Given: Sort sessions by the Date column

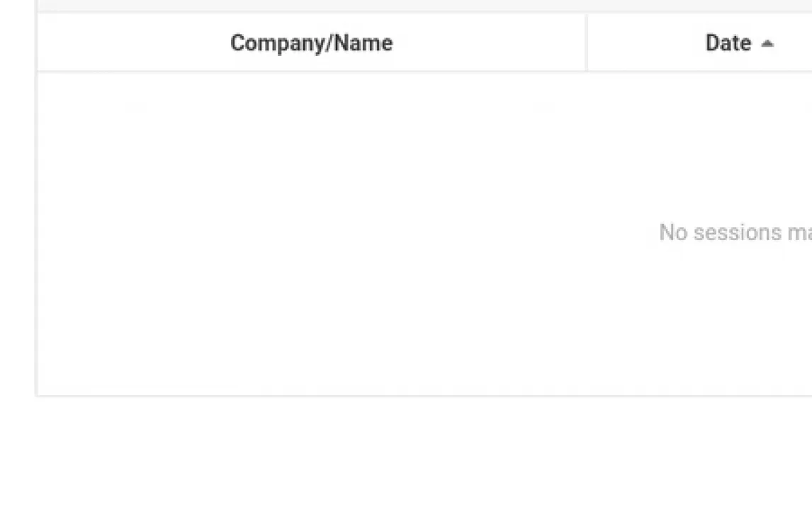Looking at the screenshot, I should 728,43.
